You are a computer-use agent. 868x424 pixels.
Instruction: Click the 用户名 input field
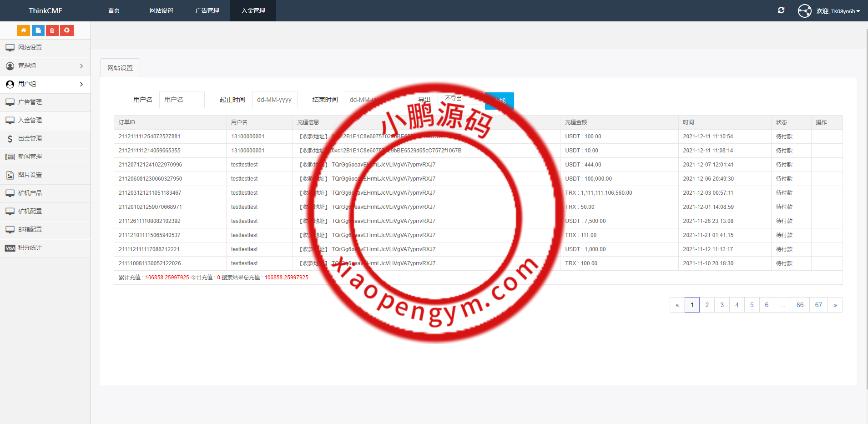pos(182,99)
